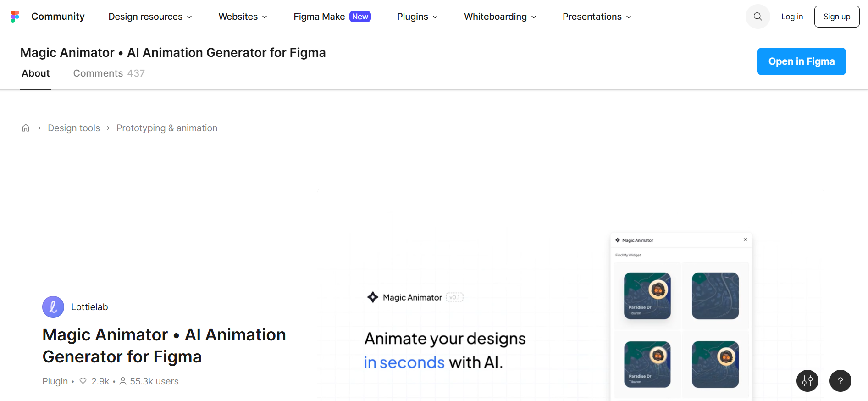Click the 2.9k likes count

pyautogui.click(x=100, y=381)
